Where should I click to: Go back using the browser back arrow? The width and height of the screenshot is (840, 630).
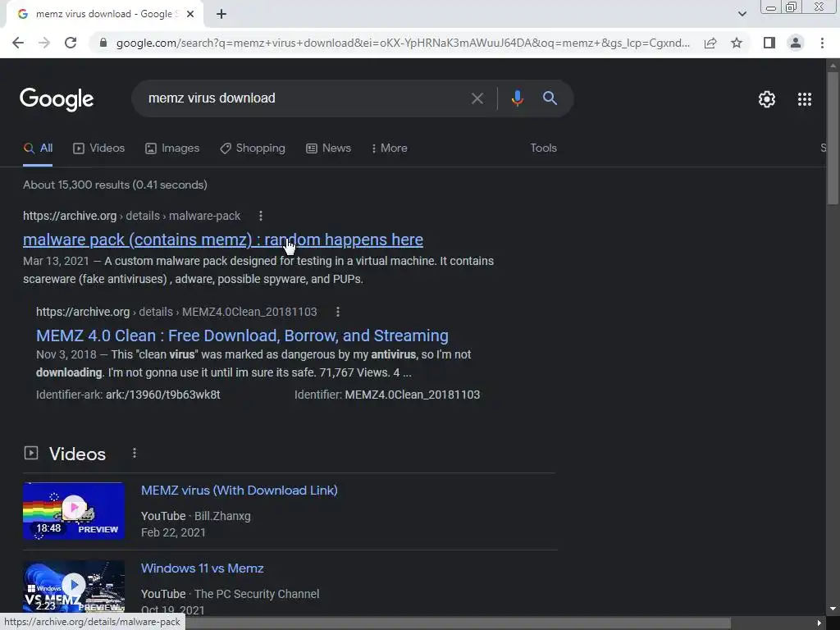(18, 43)
